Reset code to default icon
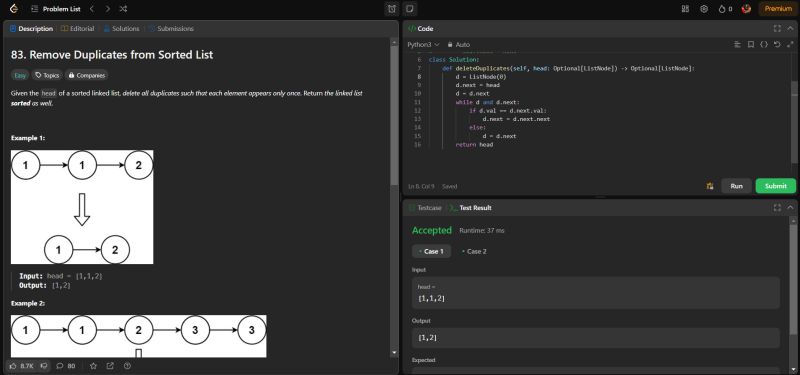 777,44
